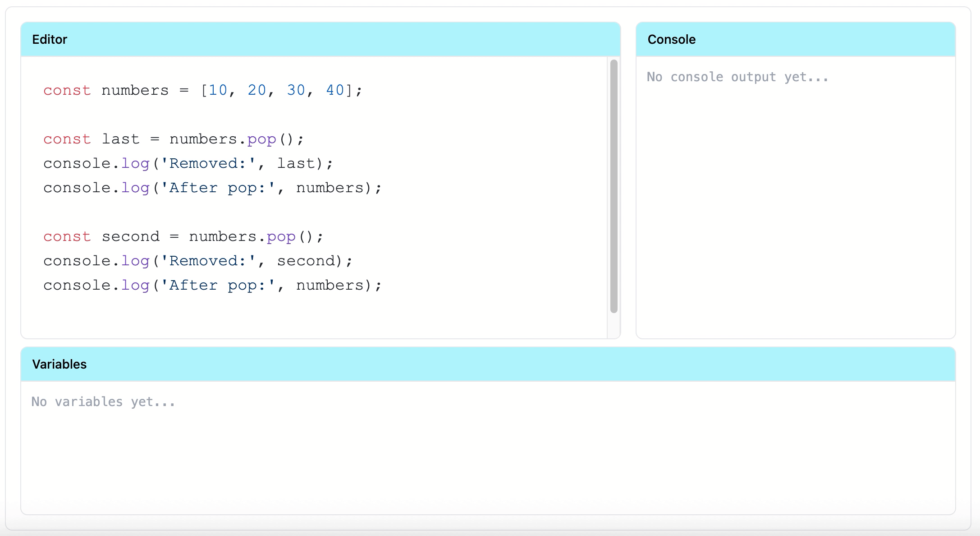980x536 pixels.
Task: Click the 'No console output yet...' text
Action: (737, 77)
